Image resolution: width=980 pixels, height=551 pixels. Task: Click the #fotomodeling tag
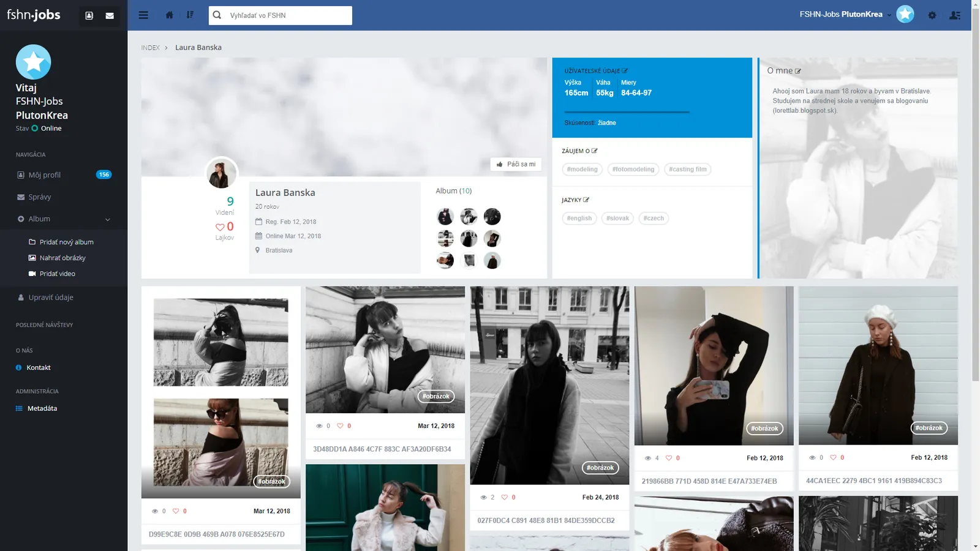click(633, 170)
